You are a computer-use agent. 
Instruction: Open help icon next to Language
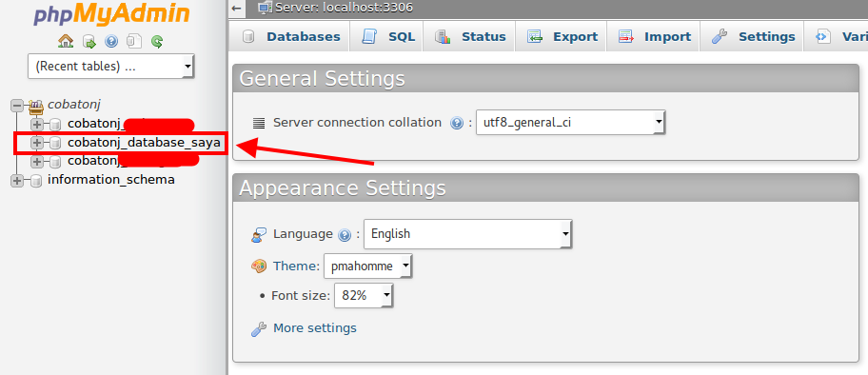click(345, 235)
